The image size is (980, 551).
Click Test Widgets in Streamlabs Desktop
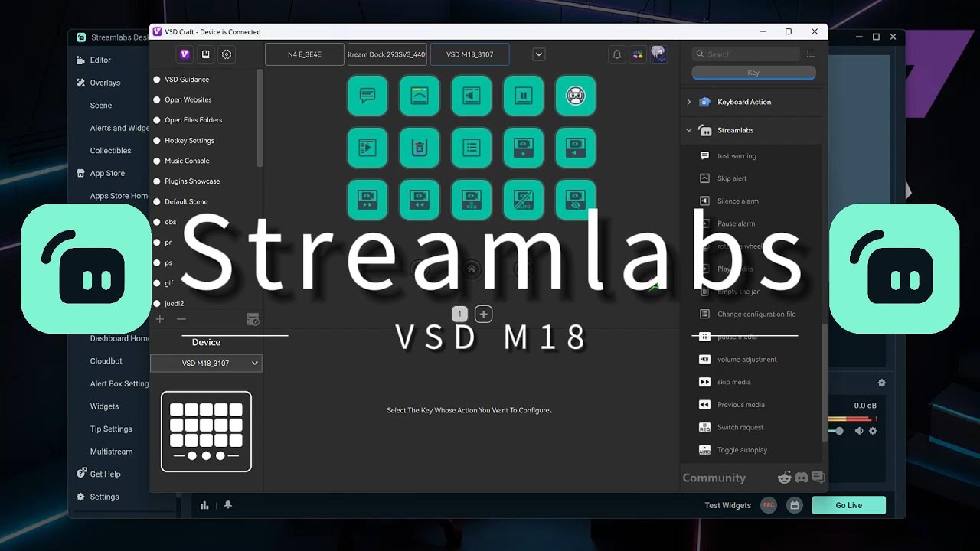[x=727, y=505]
